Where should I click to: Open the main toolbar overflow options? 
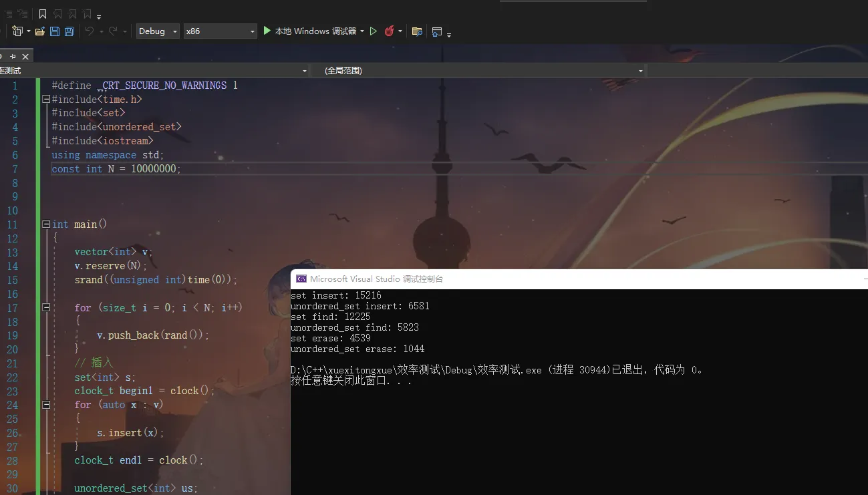(449, 34)
